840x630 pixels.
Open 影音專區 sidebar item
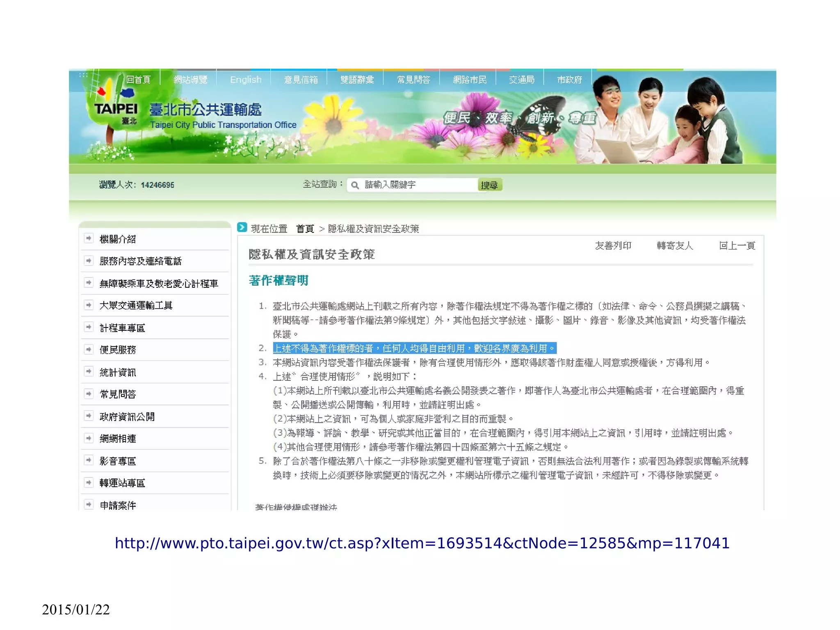pyautogui.click(x=117, y=461)
